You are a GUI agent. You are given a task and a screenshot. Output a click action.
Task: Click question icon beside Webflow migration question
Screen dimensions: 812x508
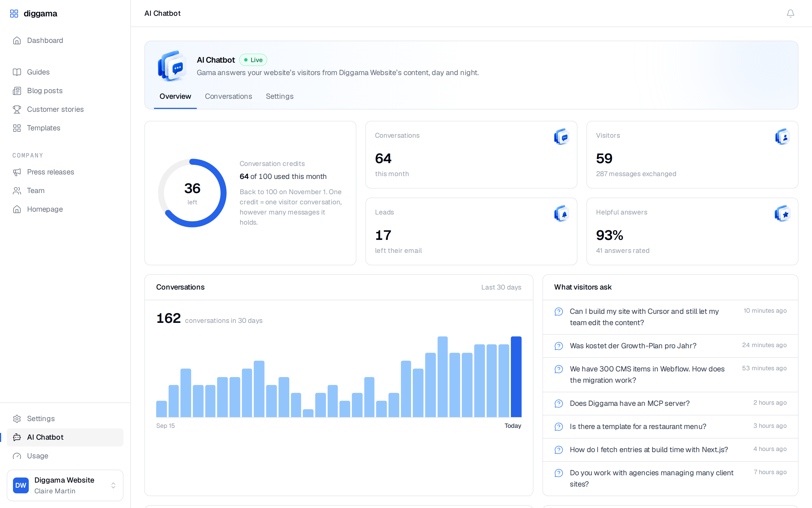[x=559, y=369]
